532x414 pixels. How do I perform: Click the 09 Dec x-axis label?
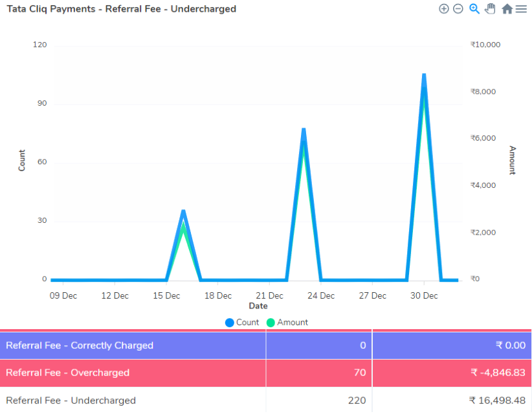coord(63,296)
